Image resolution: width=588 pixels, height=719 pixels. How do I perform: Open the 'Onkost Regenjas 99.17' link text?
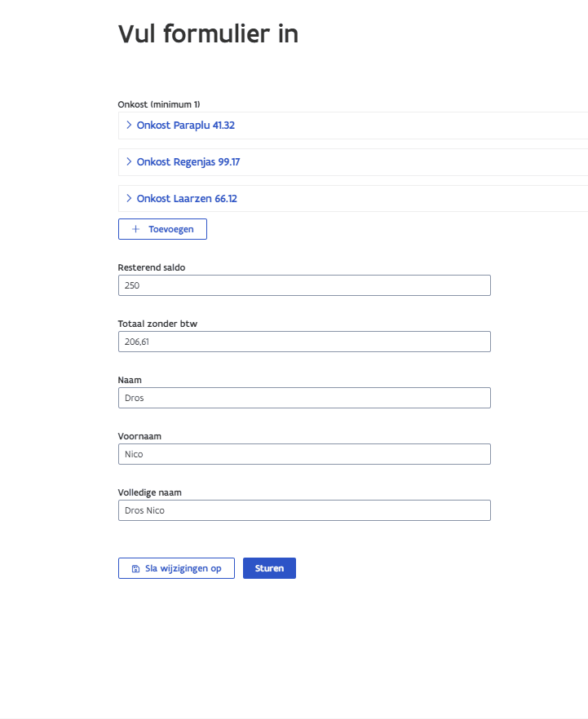188,162
